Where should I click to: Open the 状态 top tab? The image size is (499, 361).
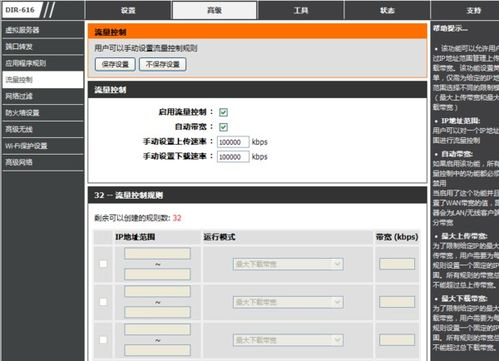tap(387, 10)
